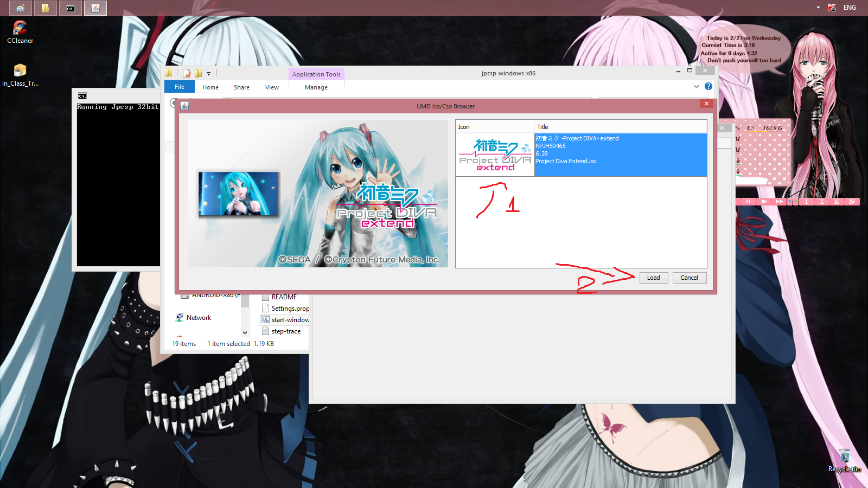Select the ANDROID-X86 drive in navigation pane
The height and width of the screenshot is (488, 868).
(210, 296)
